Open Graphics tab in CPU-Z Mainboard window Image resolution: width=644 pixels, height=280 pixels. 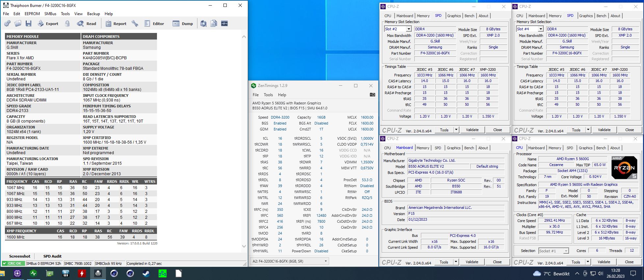tap(454, 148)
